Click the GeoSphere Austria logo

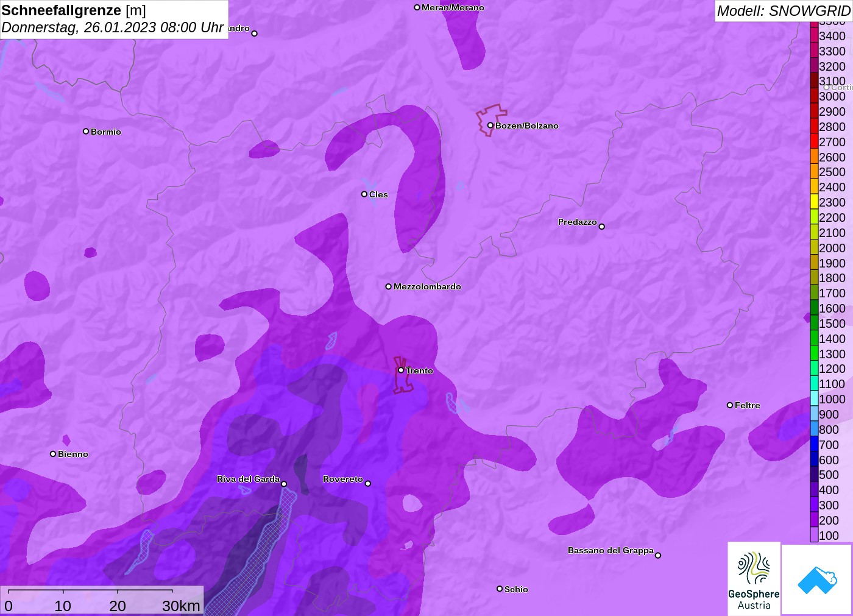(x=754, y=578)
